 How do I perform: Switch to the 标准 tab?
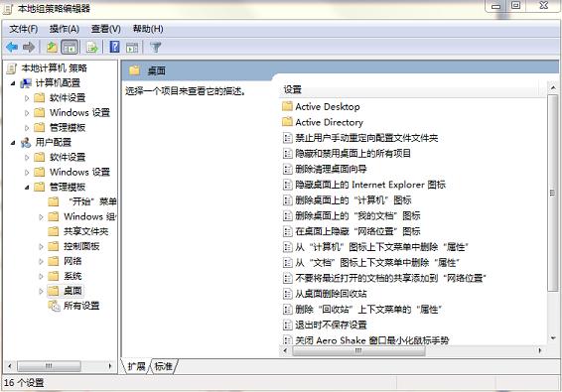[164, 366]
